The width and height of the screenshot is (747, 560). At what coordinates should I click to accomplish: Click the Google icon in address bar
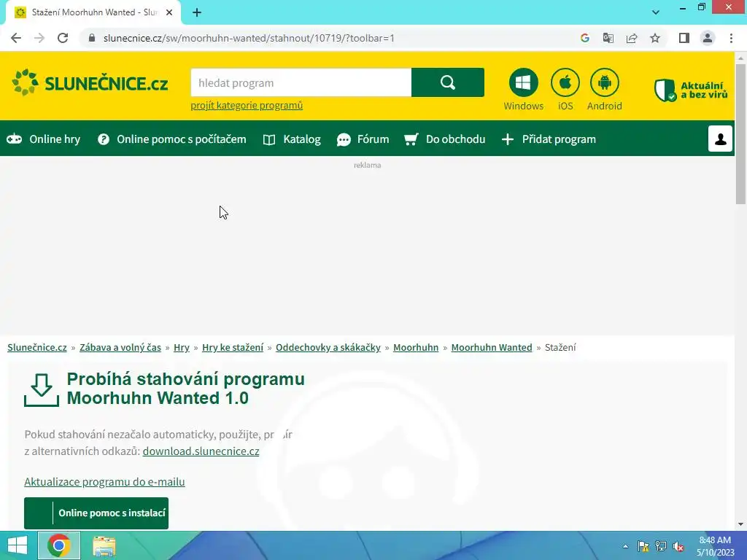(585, 38)
